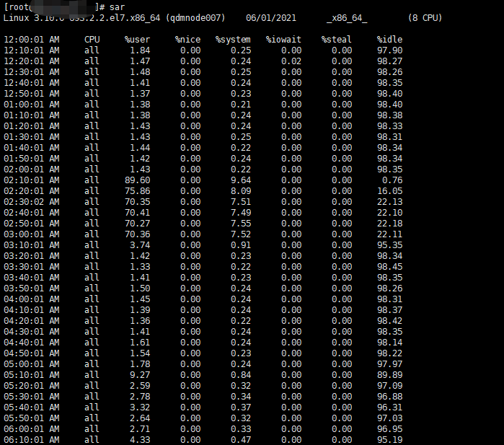Click timestamp 06:10:01 AM
The image size is (504, 445).
point(32,440)
